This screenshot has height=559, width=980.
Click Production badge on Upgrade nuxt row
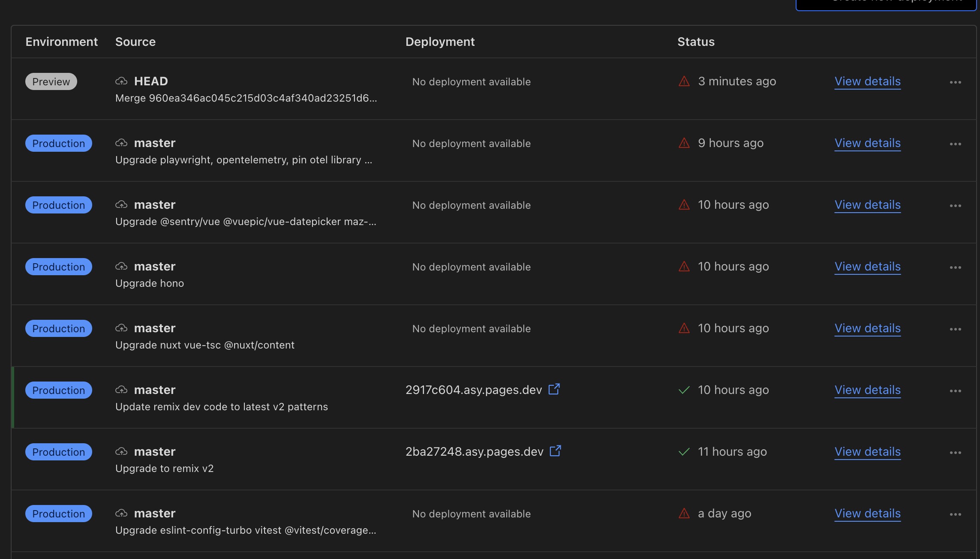(x=59, y=328)
